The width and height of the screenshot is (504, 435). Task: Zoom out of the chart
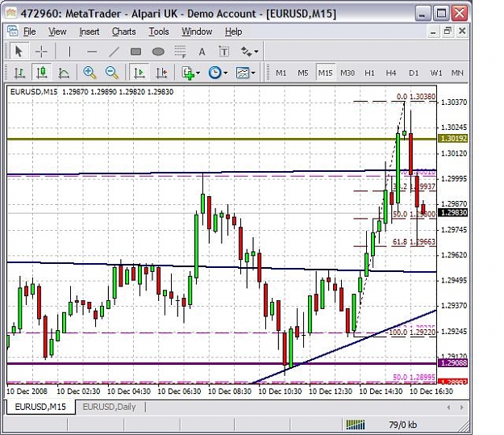112,73
